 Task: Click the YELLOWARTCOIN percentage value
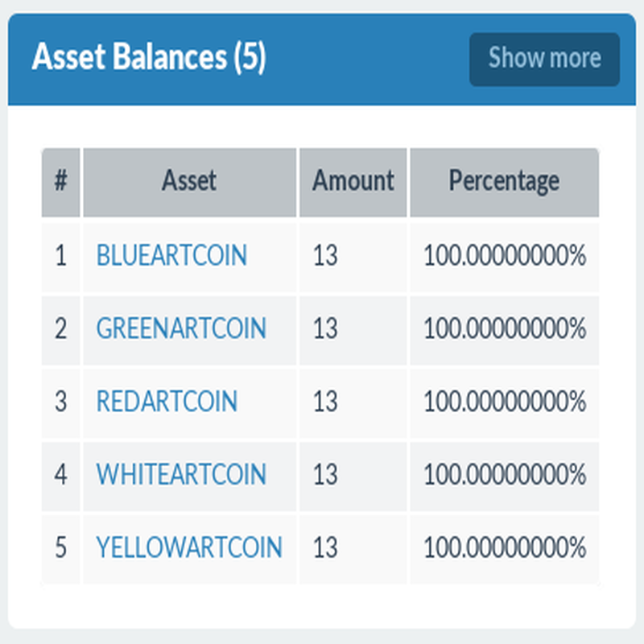[505, 547]
